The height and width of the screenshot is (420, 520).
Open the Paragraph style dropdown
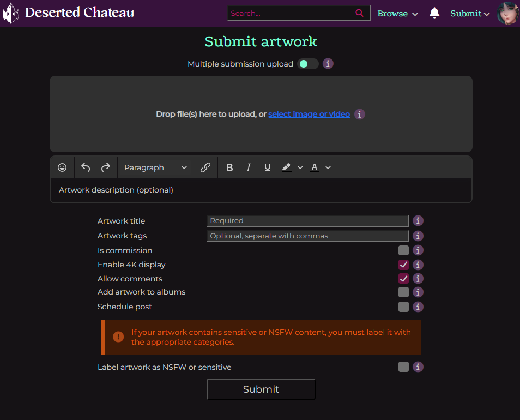click(x=155, y=167)
